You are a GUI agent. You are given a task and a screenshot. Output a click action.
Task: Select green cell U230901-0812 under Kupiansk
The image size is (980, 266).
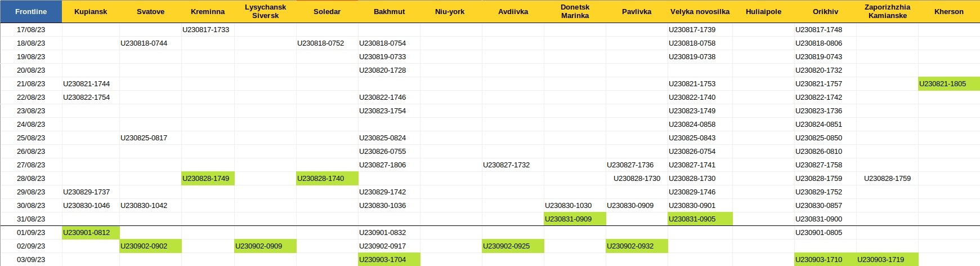(x=91, y=233)
